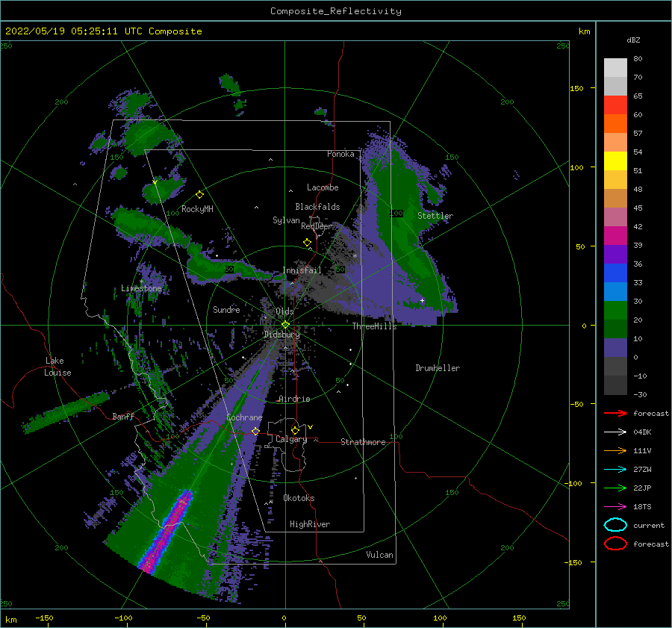Click the light gray swatch topping dBZ scale
672x628 pixels.
tap(615, 67)
